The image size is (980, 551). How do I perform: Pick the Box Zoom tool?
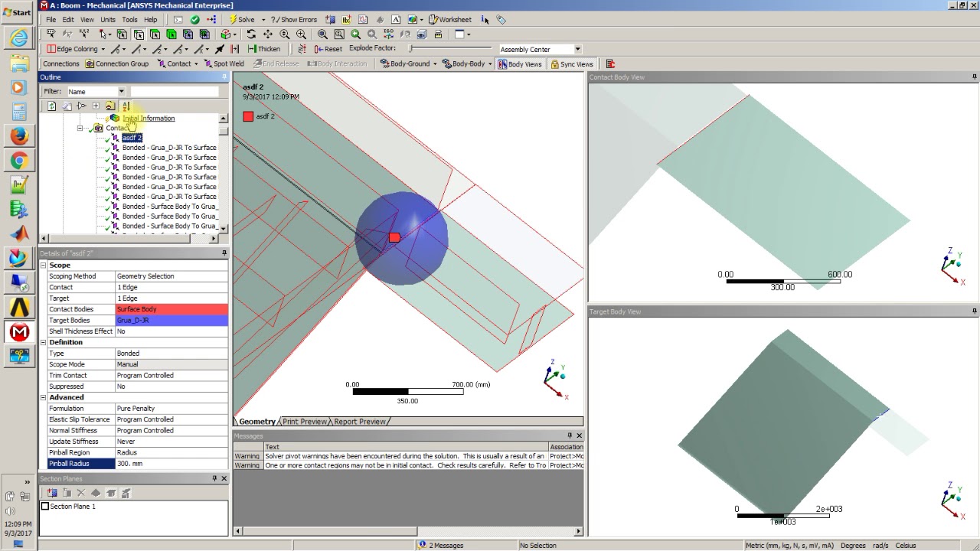(x=301, y=34)
